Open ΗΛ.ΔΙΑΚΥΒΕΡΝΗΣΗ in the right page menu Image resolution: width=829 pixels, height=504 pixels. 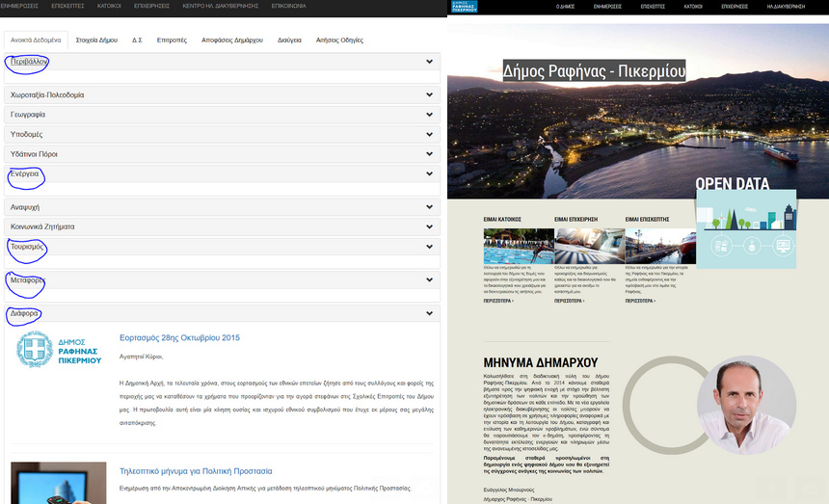point(786,7)
